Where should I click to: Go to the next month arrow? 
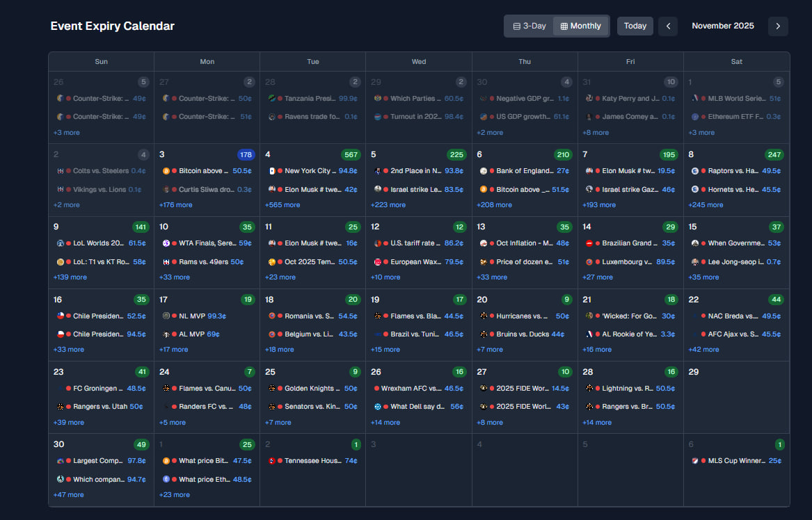click(x=778, y=26)
